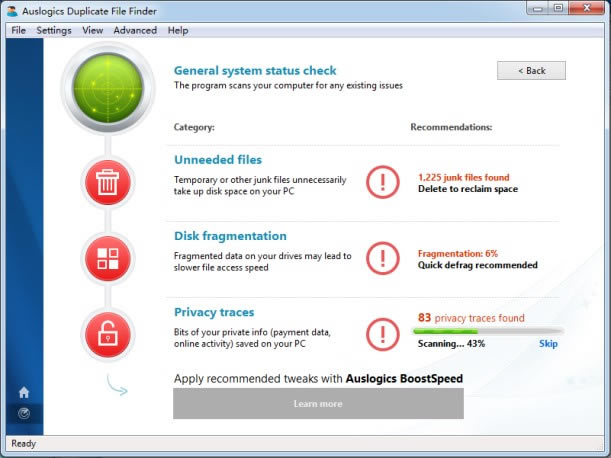Click the 'Recommendations:' column label
This screenshot has height=458, width=611.
451,127
